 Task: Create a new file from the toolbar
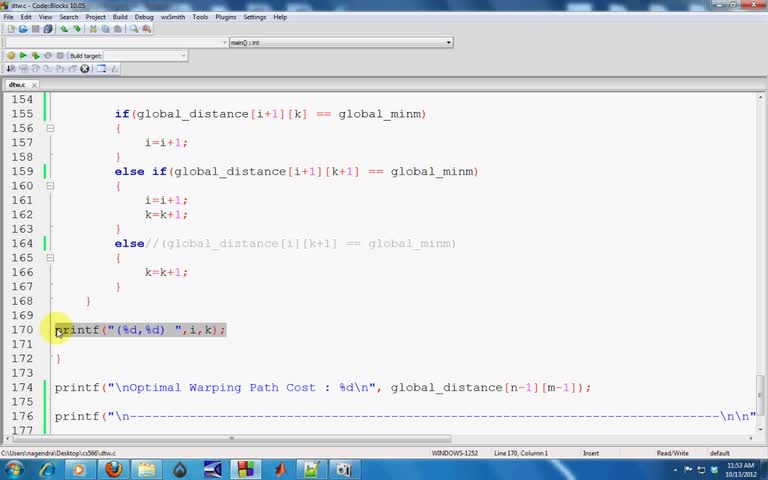click(11, 29)
